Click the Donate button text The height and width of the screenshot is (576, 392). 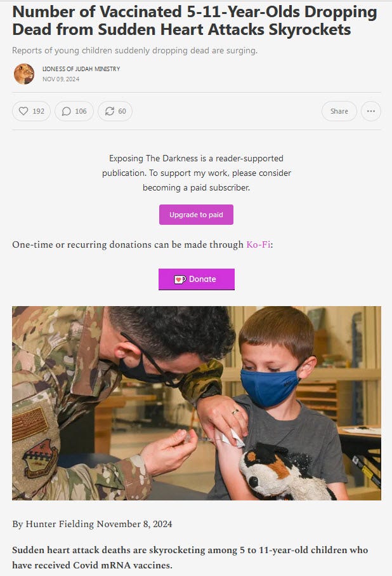click(x=202, y=279)
